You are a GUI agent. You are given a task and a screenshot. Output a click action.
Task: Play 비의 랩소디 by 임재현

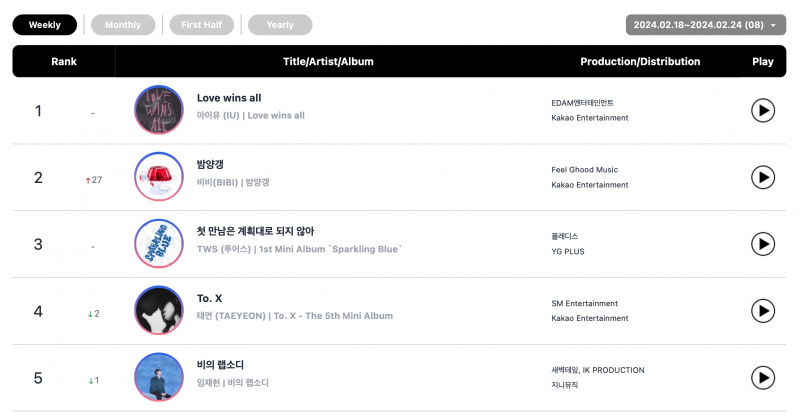click(x=763, y=378)
